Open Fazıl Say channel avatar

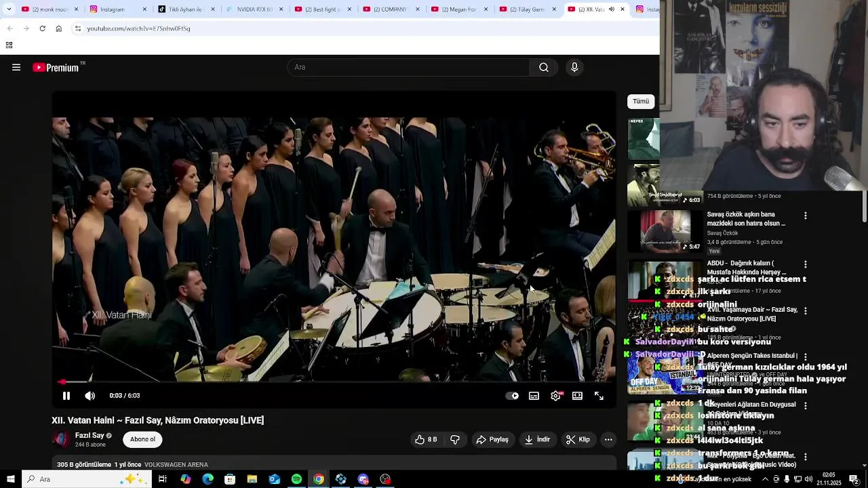pos(61,439)
